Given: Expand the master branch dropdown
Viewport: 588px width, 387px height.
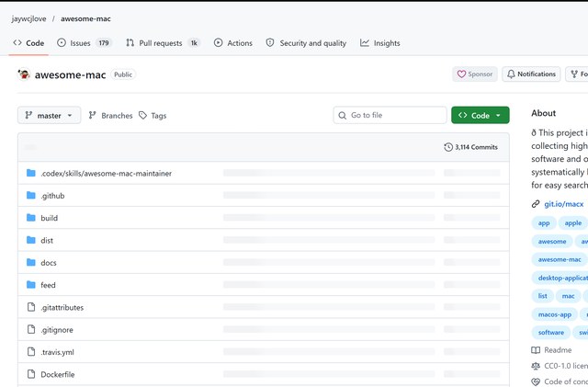Looking at the screenshot, I should click(49, 115).
